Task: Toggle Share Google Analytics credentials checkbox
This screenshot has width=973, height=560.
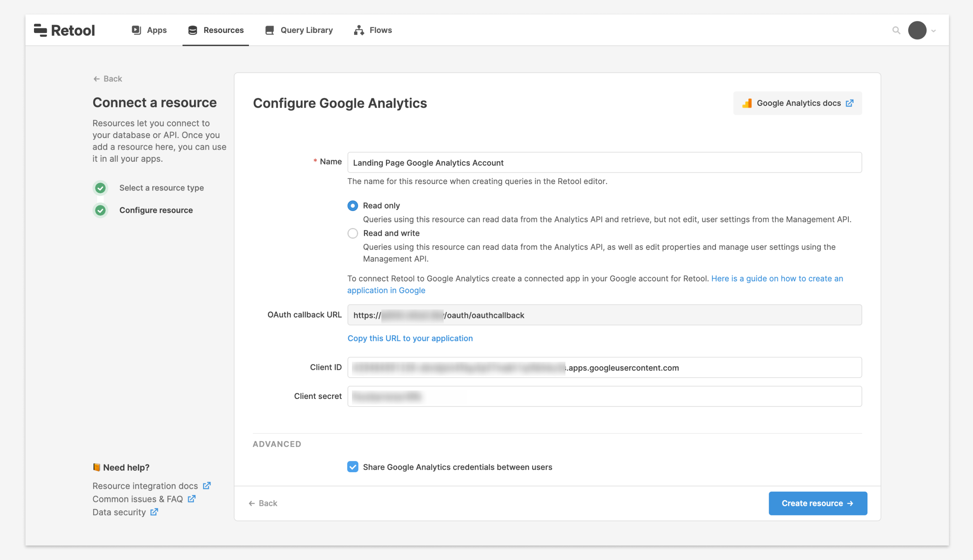Action: (352, 467)
